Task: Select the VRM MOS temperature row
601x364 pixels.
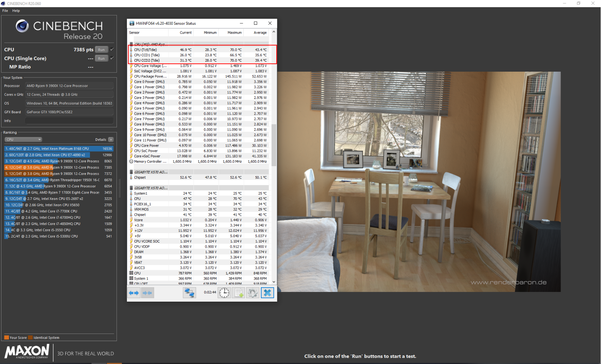Action: click(x=199, y=209)
